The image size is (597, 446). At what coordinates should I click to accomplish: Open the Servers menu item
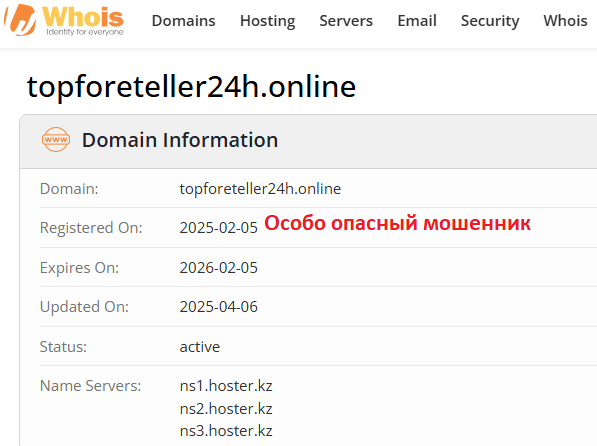click(346, 21)
